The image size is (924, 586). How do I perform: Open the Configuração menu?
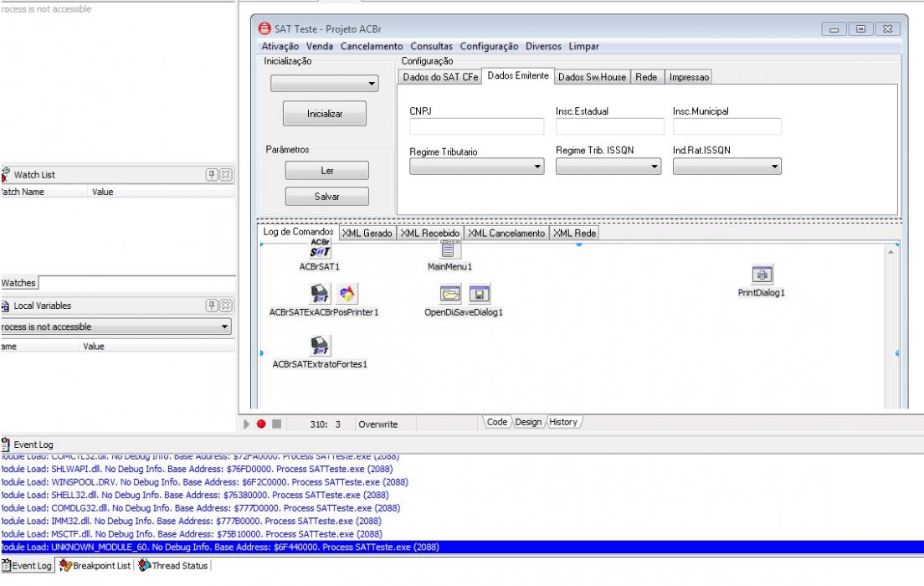pos(489,46)
